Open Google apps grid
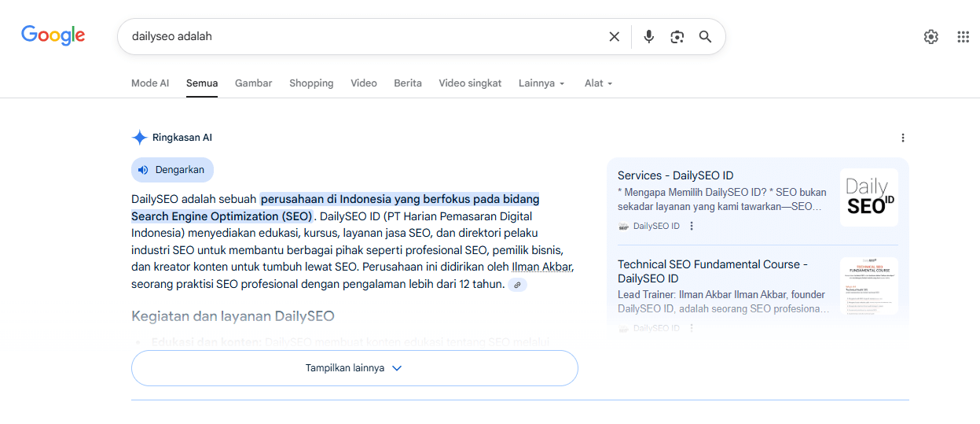980x424 pixels. pos(963,37)
